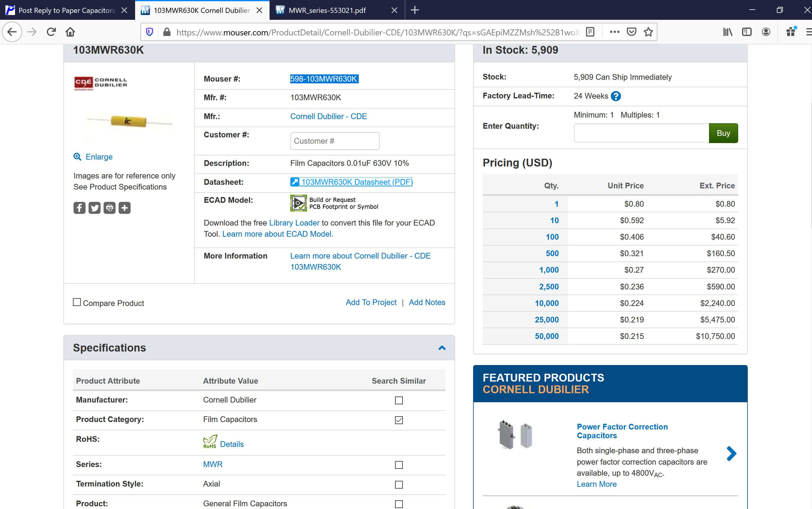Open the 103MWR630K Datasheet PDF link
The image size is (812, 509).
click(x=352, y=182)
